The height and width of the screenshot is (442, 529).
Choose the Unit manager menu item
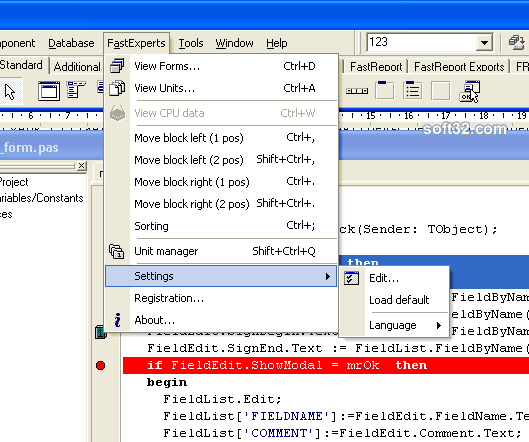click(221, 251)
